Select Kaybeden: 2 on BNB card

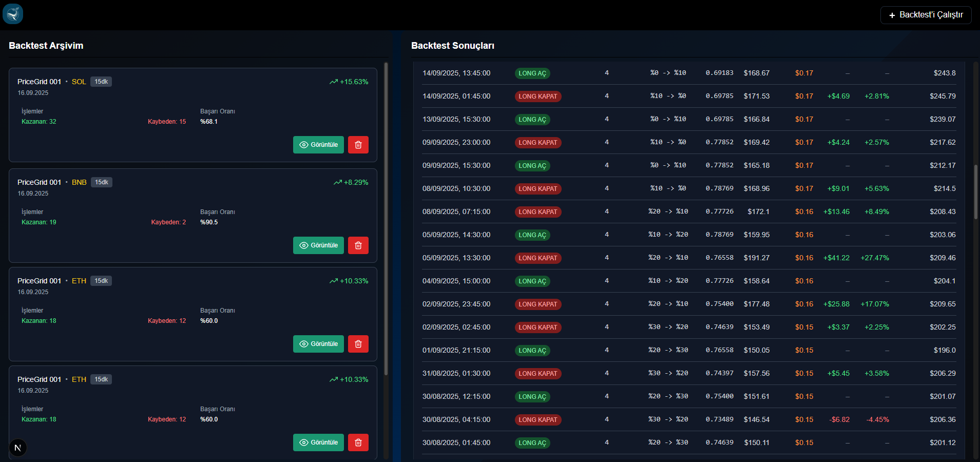tap(168, 222)
